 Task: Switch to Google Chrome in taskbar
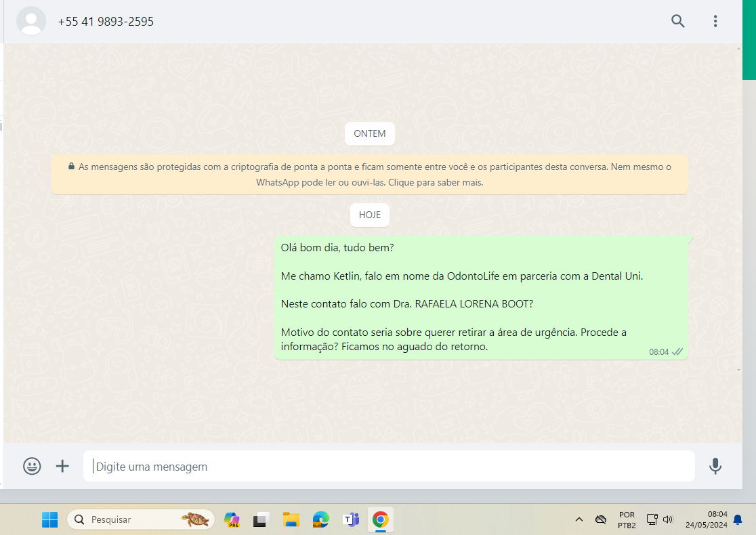(x=381, y=519)
